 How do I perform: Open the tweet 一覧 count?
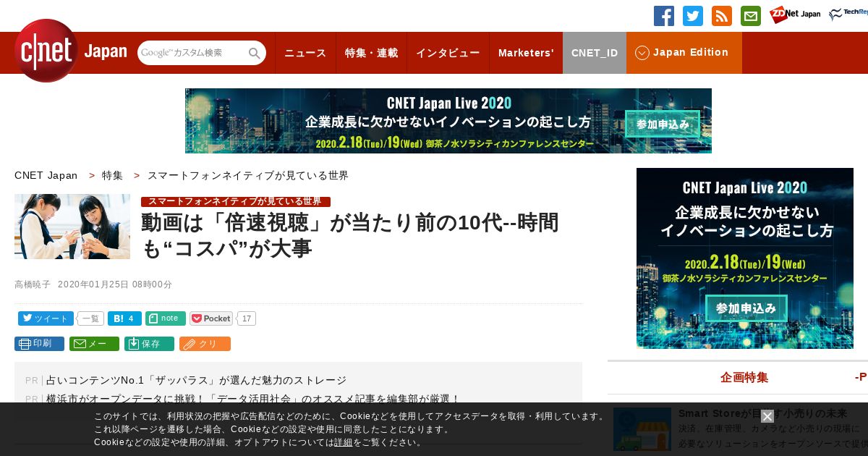(x=90, y=318)
